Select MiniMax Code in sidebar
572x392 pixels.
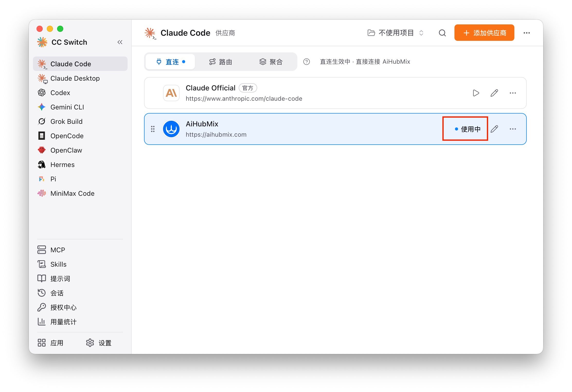(x=80, y=193)
